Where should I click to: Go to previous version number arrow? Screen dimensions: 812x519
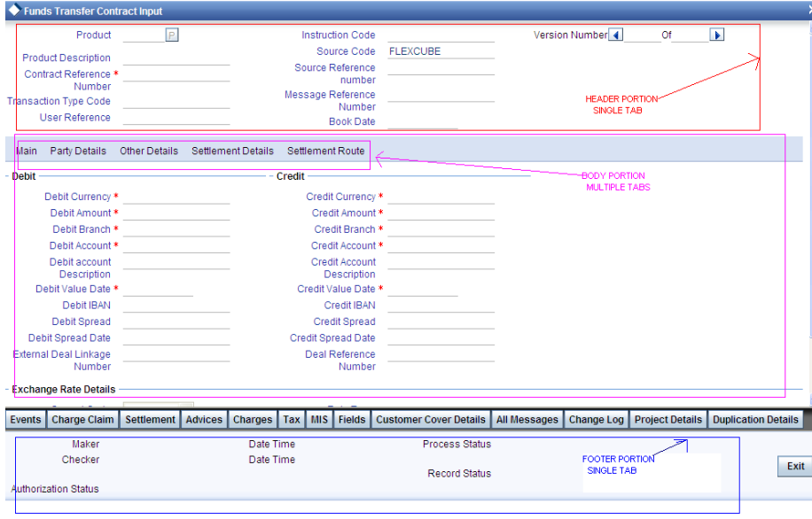tap(615, 35)
